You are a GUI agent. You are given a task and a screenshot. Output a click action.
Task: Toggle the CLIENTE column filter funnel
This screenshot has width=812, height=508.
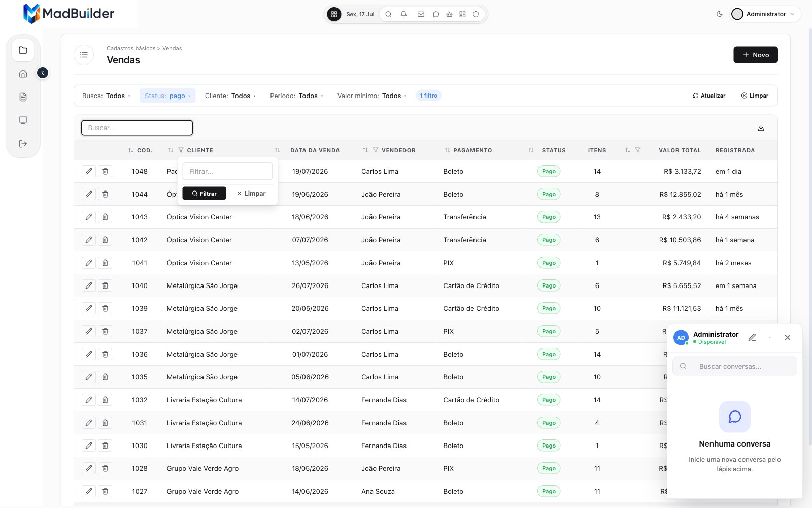[x=181, y=150]
